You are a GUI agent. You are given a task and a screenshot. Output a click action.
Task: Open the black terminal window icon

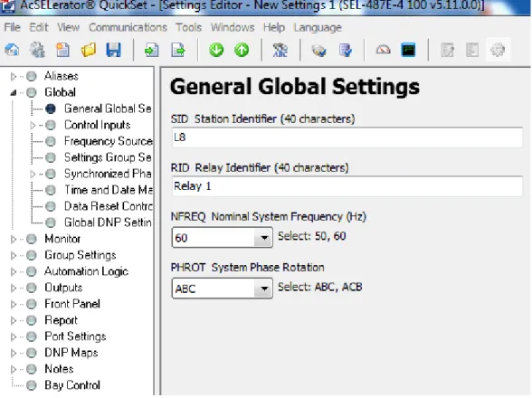click(x=408, y=51)
